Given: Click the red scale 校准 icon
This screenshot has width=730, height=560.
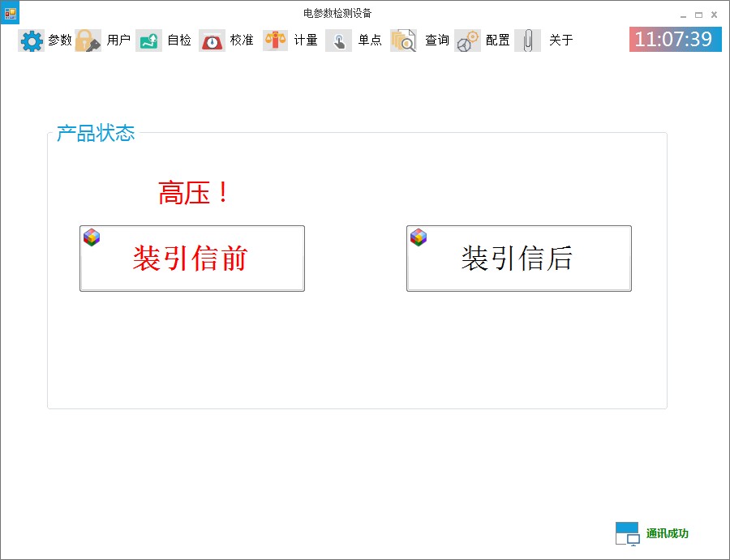Looking at the screenshot, I should pyautogui.click(x=213, y=41).
